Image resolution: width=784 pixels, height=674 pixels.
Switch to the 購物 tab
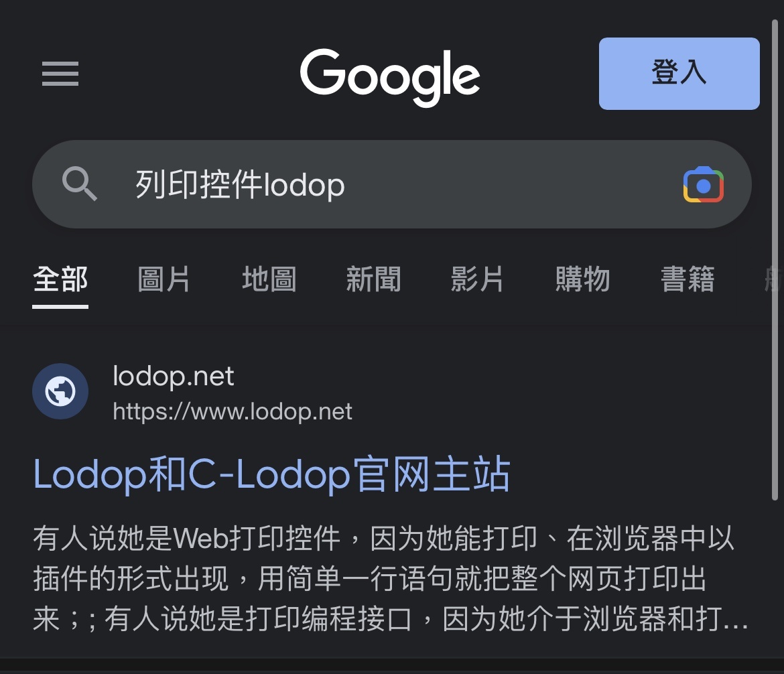point(582,279)
